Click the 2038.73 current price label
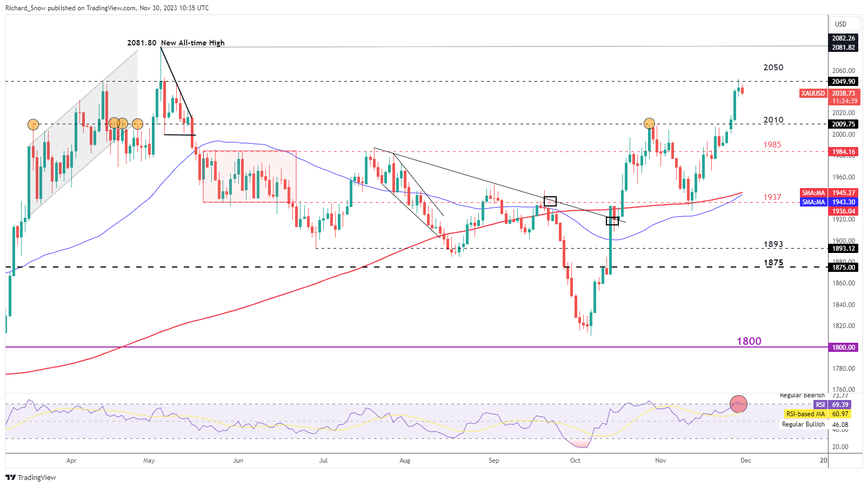The height and width of the screenshot is (487, 868). pos(843,94)
